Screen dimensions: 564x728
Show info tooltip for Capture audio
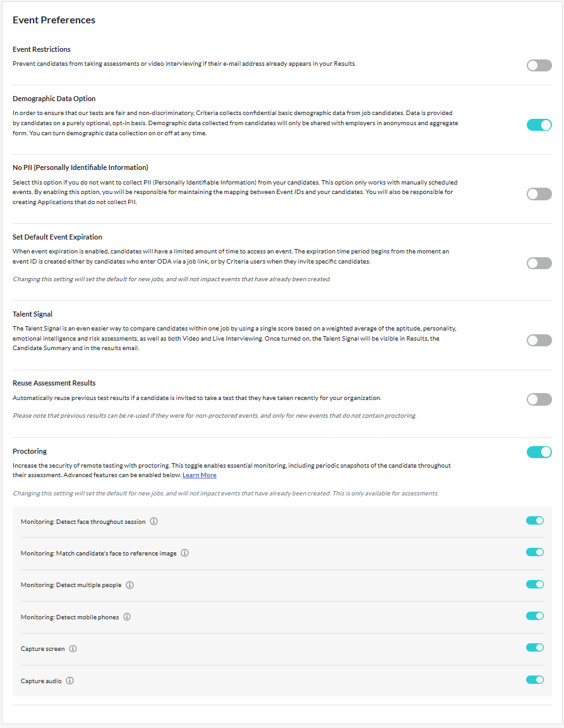tap(69, 681)
